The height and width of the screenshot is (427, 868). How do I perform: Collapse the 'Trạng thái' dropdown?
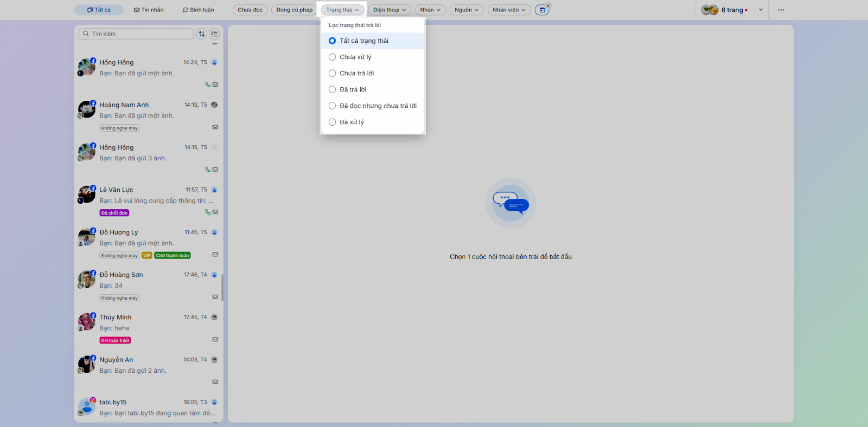[342, 10]
